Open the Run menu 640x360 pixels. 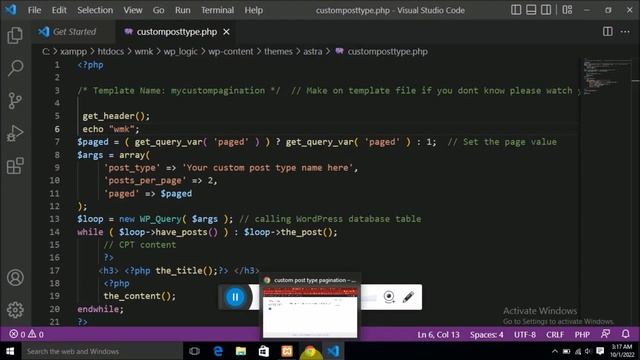pyautogui.click(x=182, y=10)
